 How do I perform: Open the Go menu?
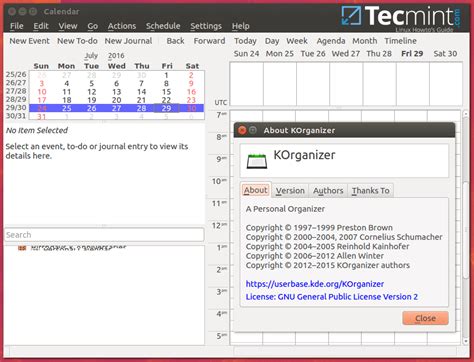(x=92, y=26)
